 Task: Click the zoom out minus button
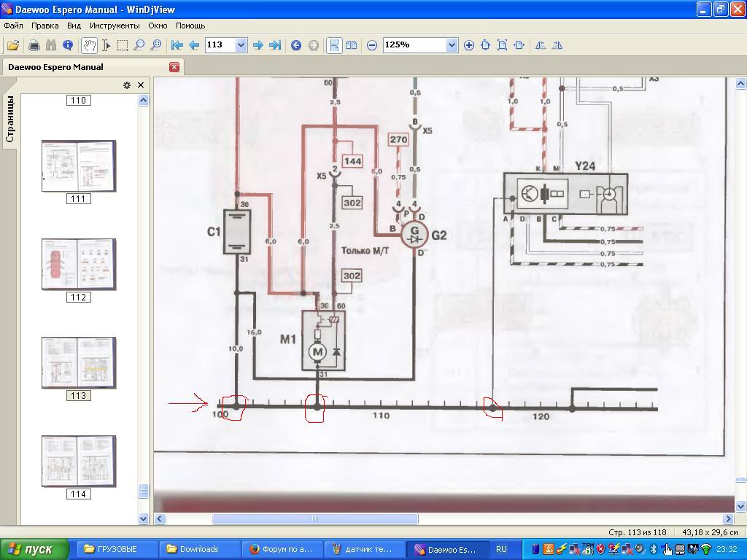pyautogui.click(x=372, y=45)
